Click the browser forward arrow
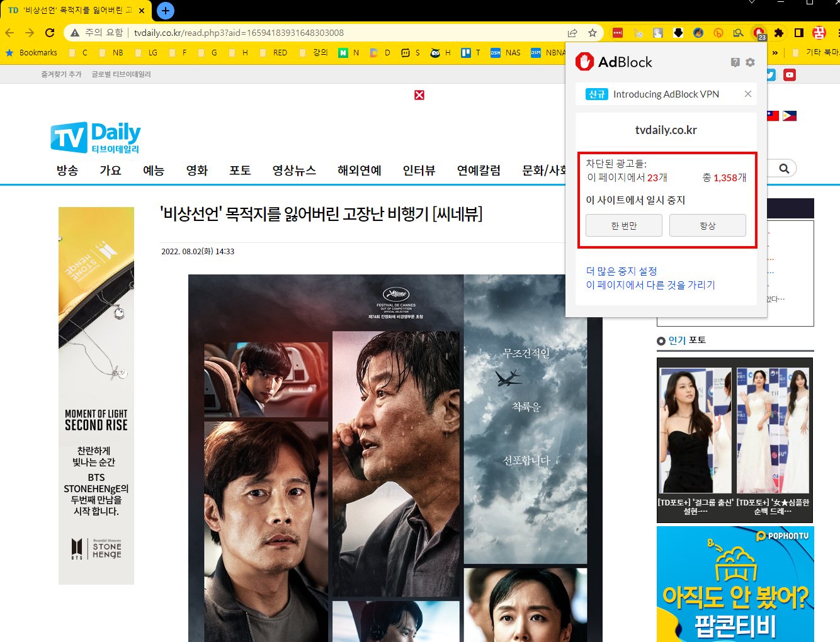This screenshot has height=642, width=840. [x=30, y=33]
